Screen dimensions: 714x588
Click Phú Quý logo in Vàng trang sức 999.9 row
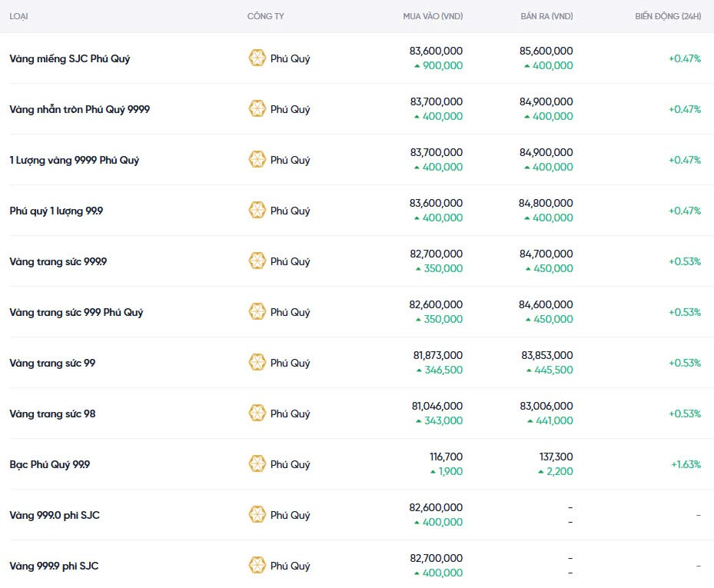[x=257, y=261]
